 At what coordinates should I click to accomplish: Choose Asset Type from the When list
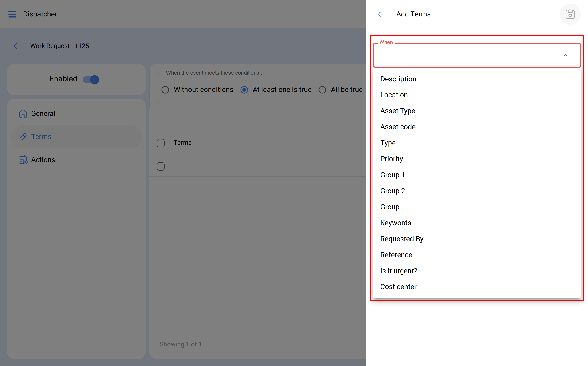coord(398,111)
